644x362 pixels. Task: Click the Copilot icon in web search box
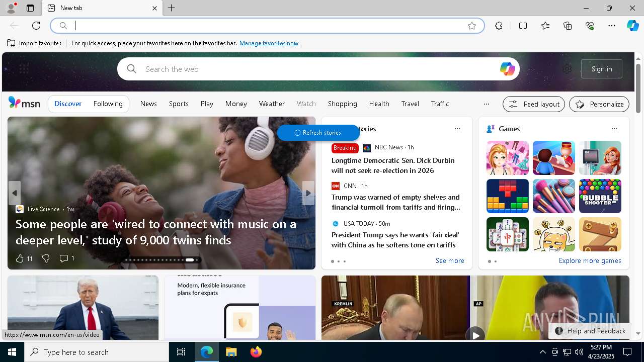tap(507, 69)
